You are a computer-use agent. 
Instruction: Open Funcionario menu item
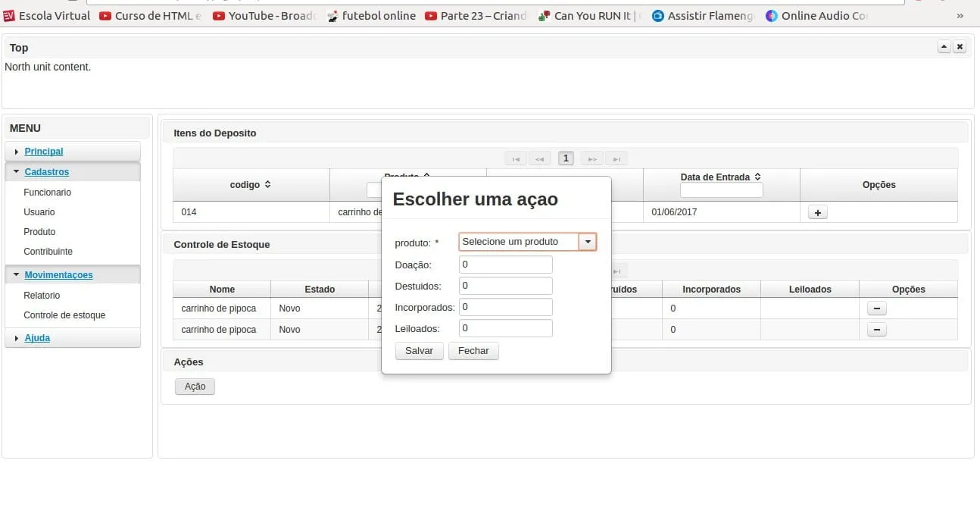(47, 193)
